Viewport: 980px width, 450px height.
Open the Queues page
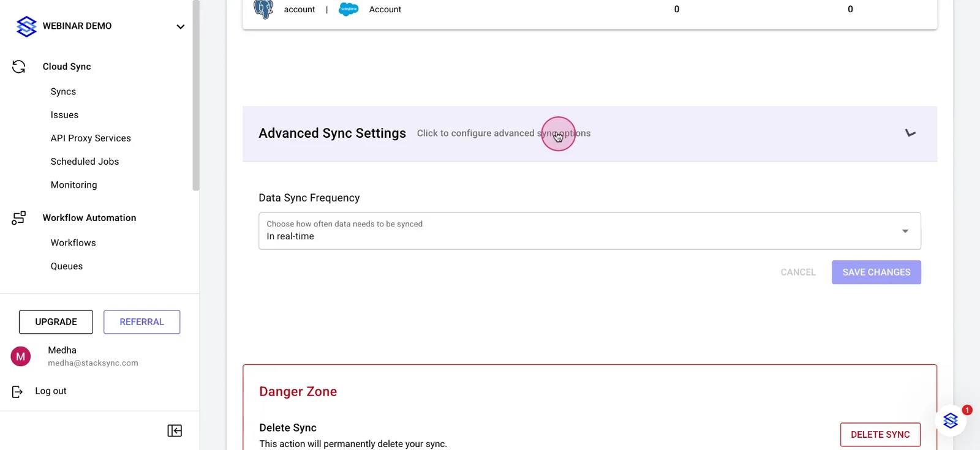pos(66,266)
